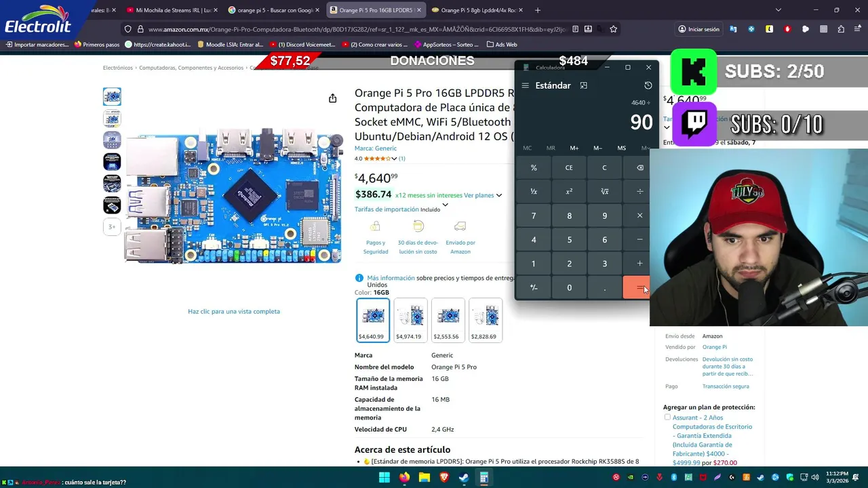Click the multiply operator in calculator
868x488 pixels.
[x=639, y=216]
